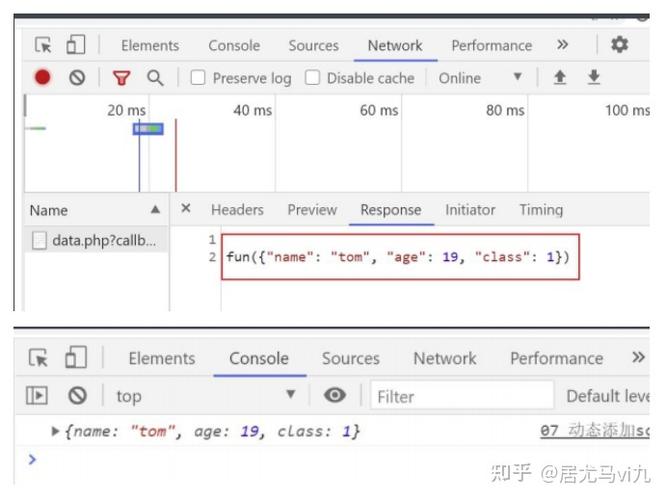Close the request details pane

click(x=186, y=209)
